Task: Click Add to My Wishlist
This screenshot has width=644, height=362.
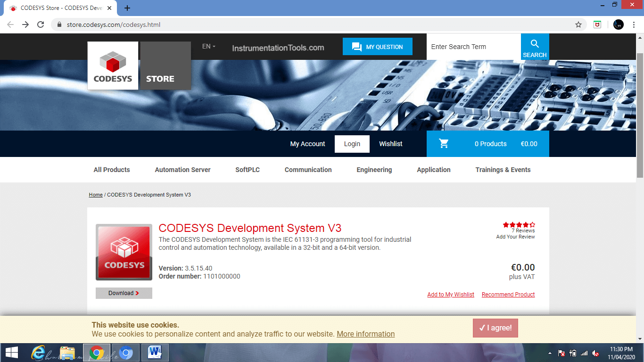Action: 451,295
